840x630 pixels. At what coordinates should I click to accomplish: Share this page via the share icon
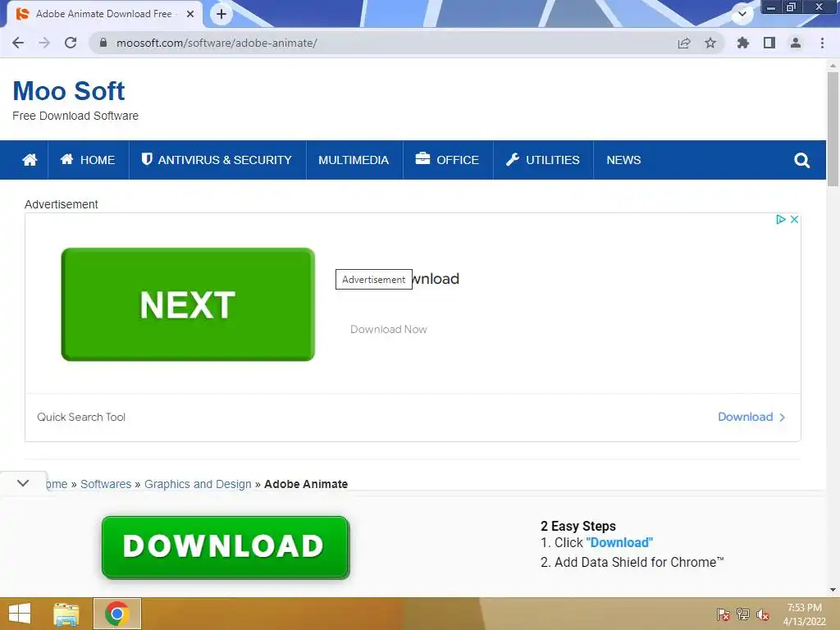coord(684,43)
